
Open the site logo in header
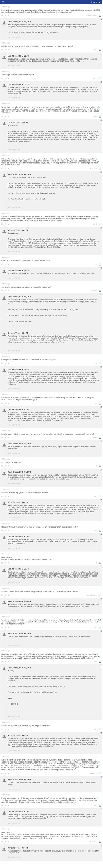[3, 2]
